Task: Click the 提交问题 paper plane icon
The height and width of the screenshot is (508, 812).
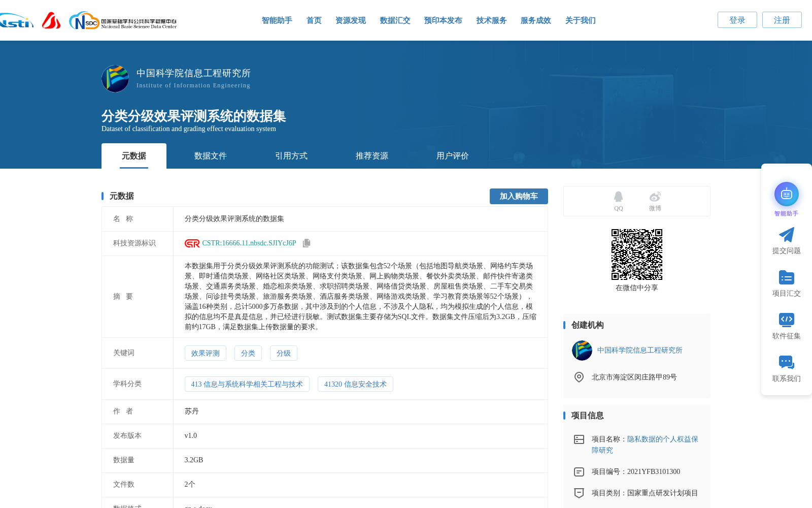Action: [x=787, y=235]
